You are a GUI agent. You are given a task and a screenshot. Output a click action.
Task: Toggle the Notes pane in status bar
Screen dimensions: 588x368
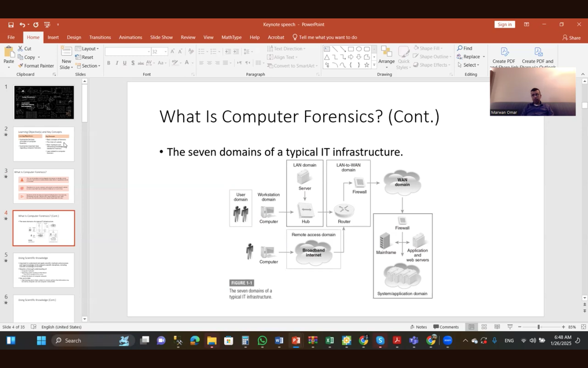(418, 327)
